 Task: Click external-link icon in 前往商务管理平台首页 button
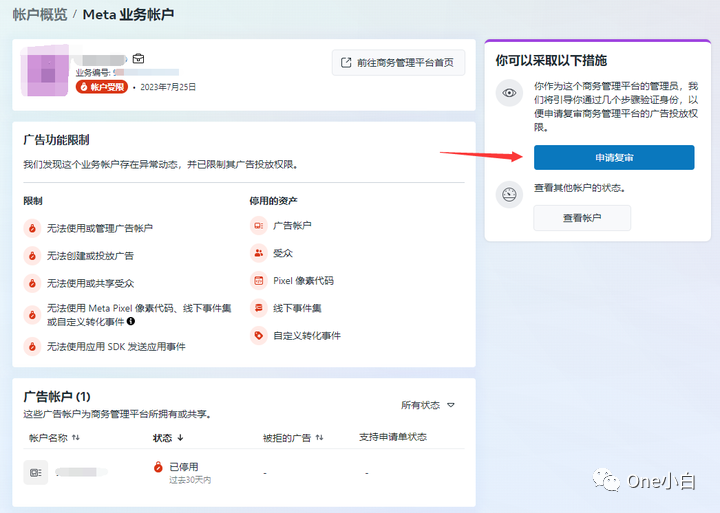click(x=346, y=62)
